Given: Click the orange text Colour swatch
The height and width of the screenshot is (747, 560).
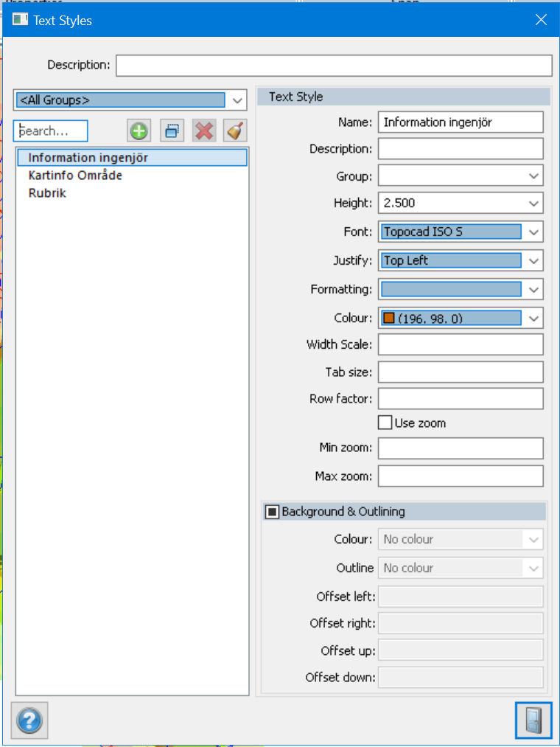Looking at the screenshot, I should pyautogui.click(x=389, y=319).
